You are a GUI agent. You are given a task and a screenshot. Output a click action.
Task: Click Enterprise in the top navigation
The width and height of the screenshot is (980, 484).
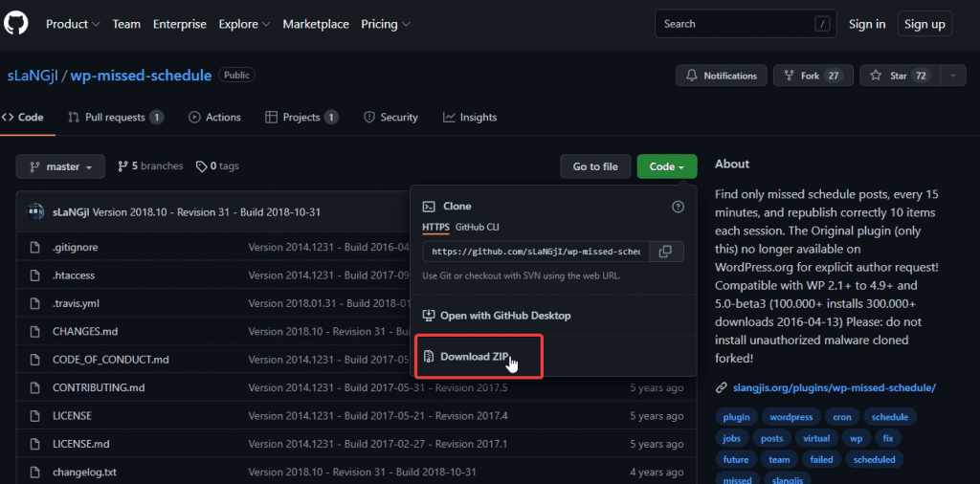tap(179, 24)
